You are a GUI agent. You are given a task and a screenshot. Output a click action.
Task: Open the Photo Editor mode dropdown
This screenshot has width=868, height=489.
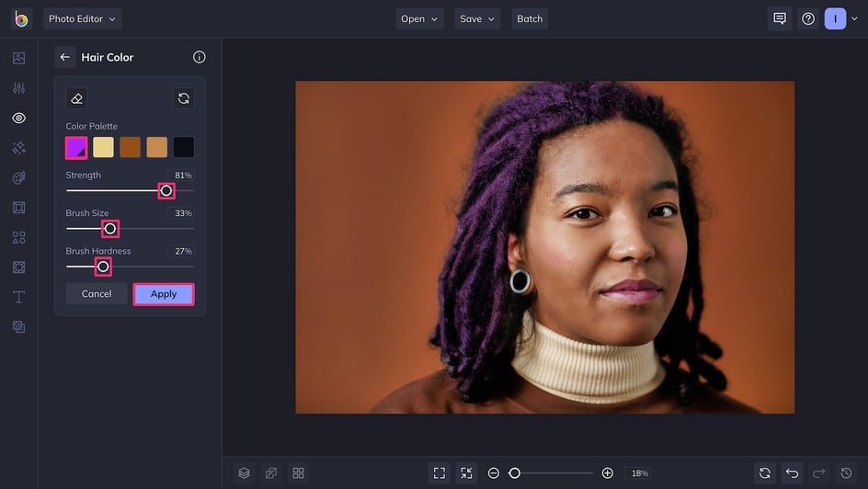(82, 18)
